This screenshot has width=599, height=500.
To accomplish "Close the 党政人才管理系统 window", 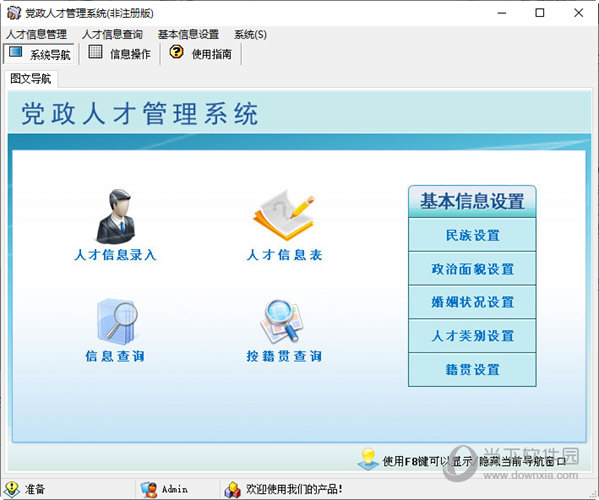I will [578, 13].
